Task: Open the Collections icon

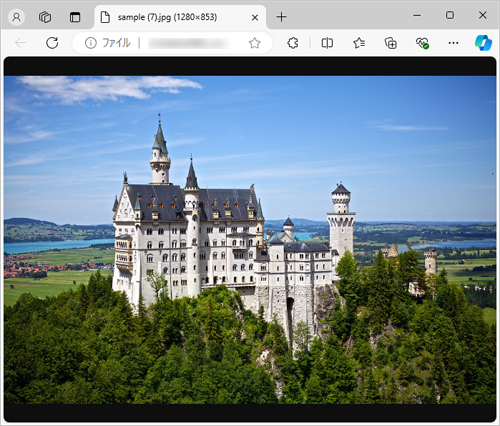Action: pos(391,43)
